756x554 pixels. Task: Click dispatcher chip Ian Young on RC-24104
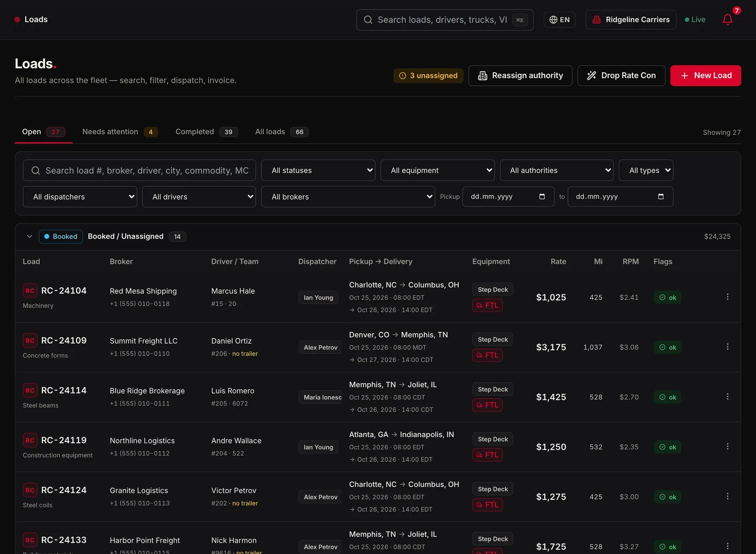click(318, 297)
